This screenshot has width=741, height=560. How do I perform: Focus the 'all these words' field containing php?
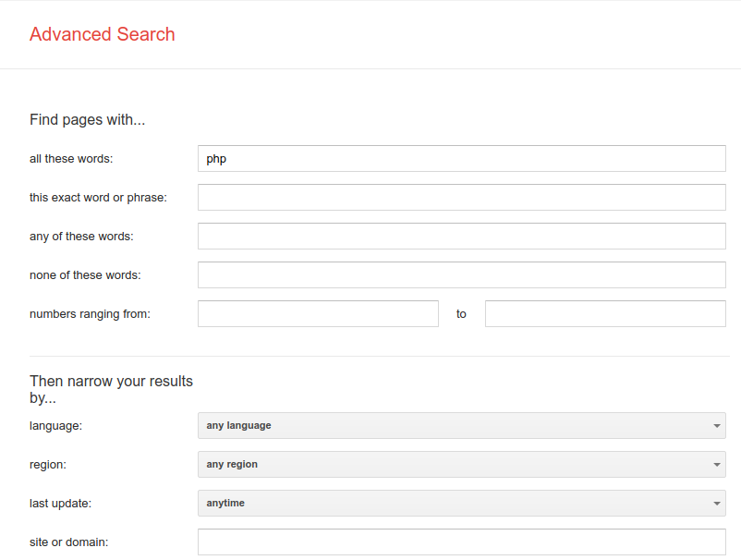[462, 158]
